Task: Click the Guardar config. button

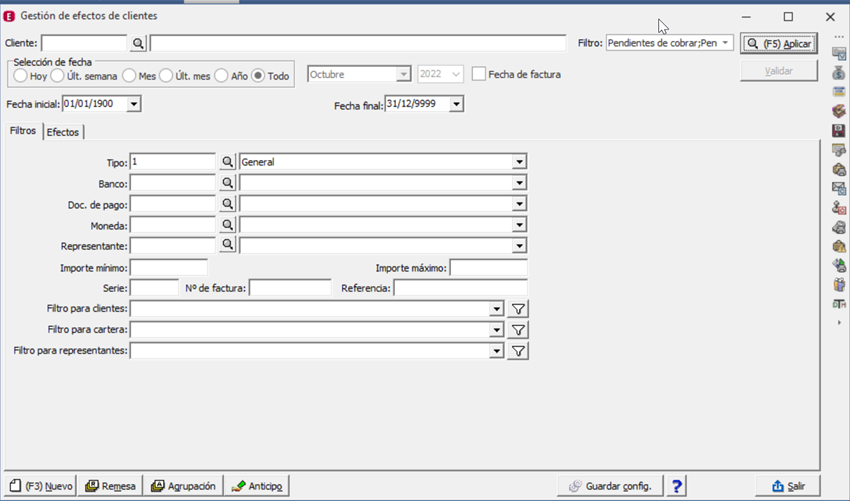Action: click(x=610, y=486)
